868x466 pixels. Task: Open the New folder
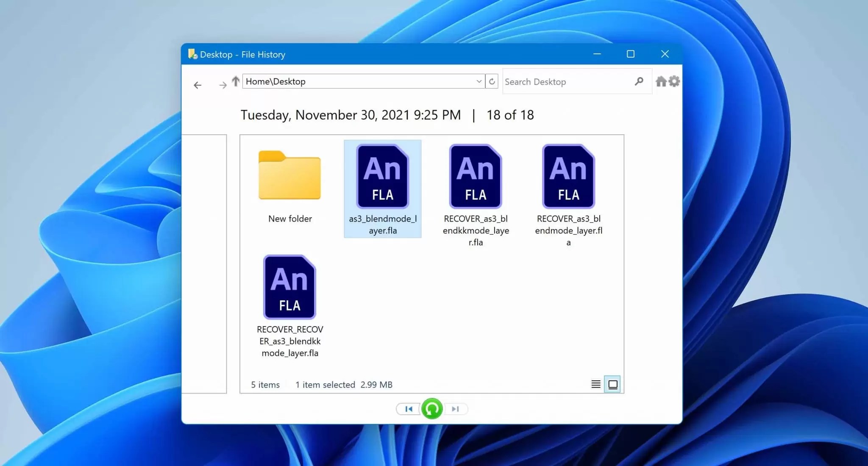290,176
